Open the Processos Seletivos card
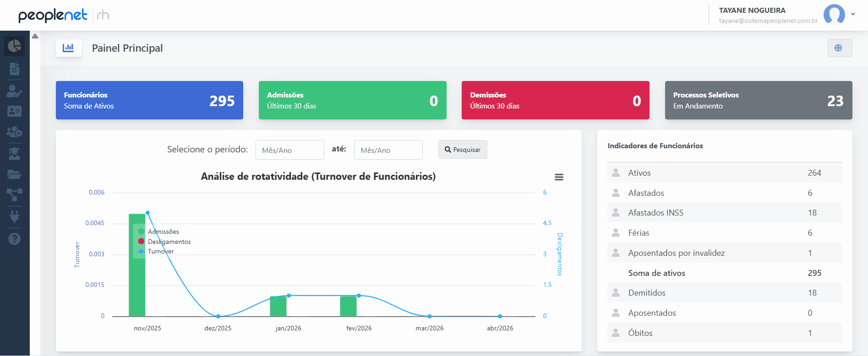Image resolution: width=868 pixels, height=356 pixels. point(759,100)
